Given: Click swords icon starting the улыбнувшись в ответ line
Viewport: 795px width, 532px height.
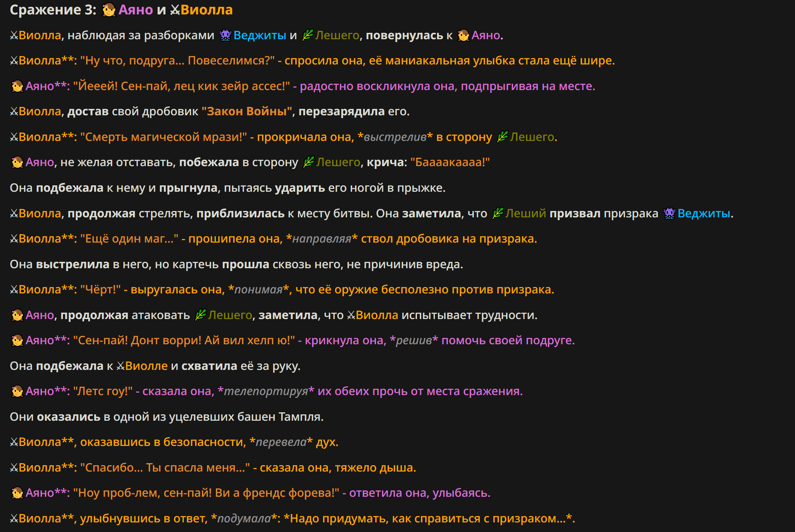Looking at the screenshot, I should click(x=14, y=519).
